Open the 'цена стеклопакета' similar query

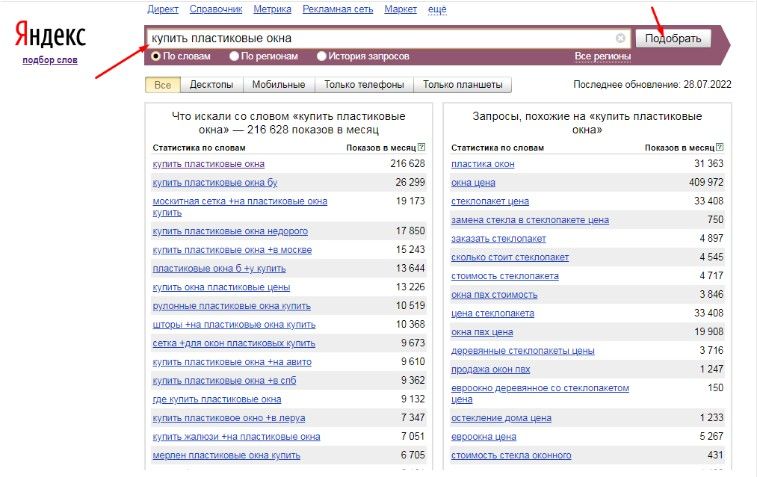(493, 313)
